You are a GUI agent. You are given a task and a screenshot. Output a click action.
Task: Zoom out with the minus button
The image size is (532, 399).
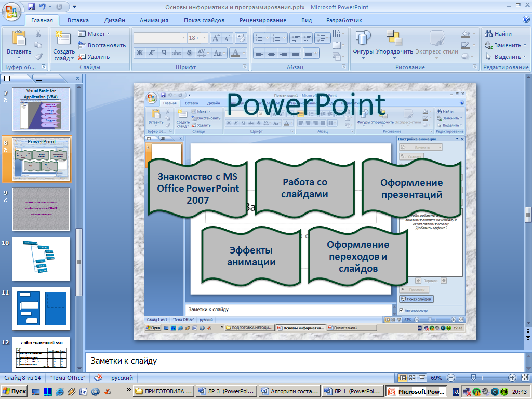[x=451, y=378]
